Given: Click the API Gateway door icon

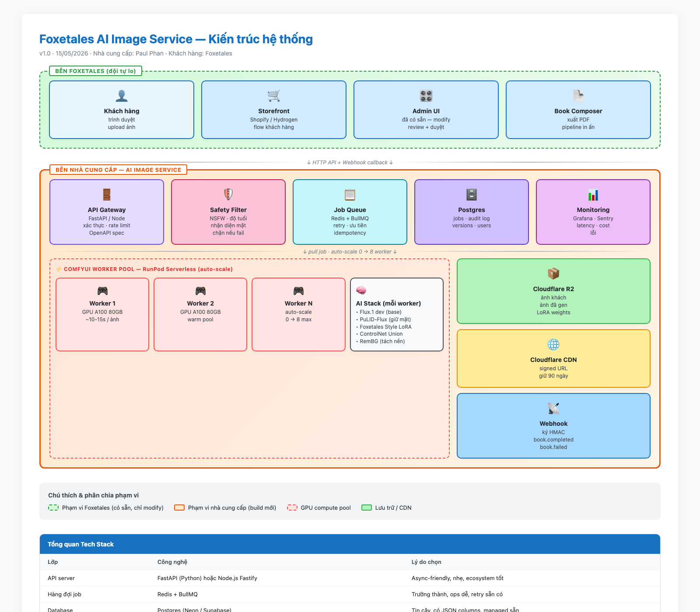Looking at the screenshot, I should pos(107,195).
